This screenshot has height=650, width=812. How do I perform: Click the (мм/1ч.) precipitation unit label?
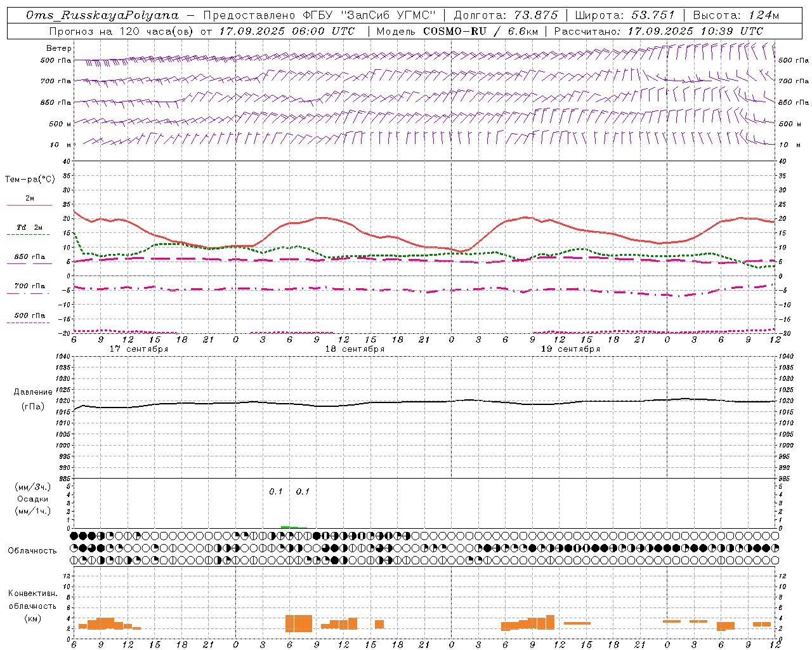(32, 511)
